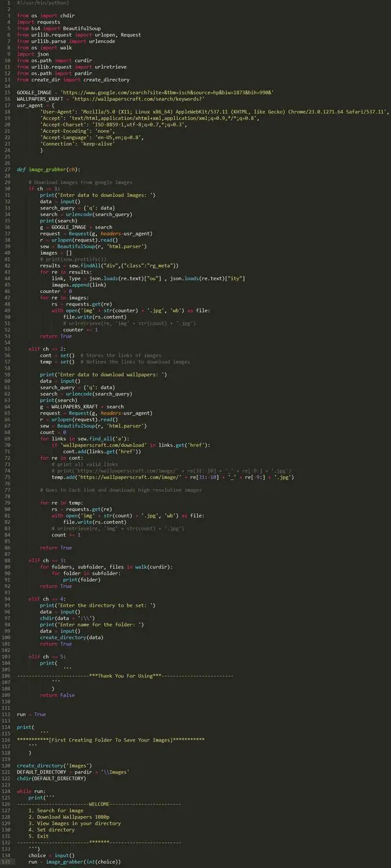The image size is (391, 868).
Task: Click the 'urlopen, Request' import line
Action: (x=79, y=35)
